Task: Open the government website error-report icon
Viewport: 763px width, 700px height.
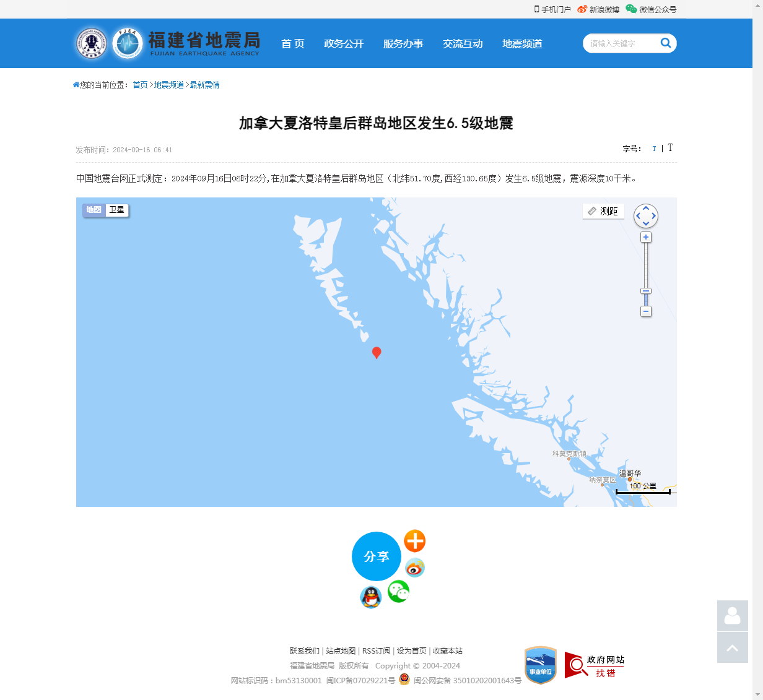Action: coord(595,665)
